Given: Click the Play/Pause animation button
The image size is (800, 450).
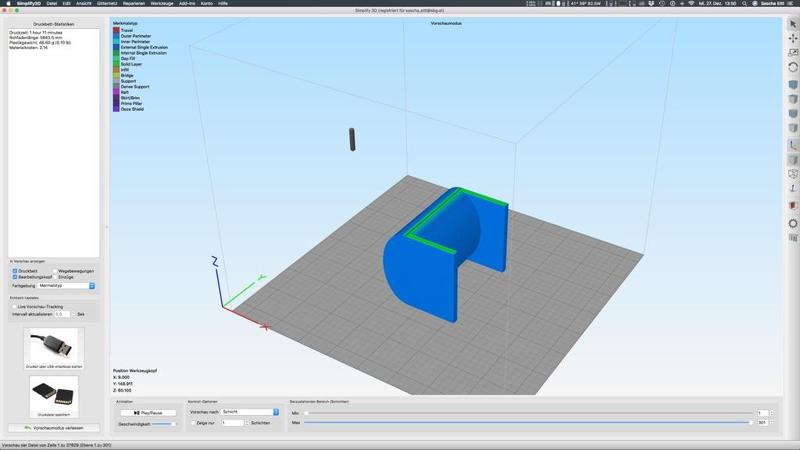Looking at the screenshot, I should [148, 412].
